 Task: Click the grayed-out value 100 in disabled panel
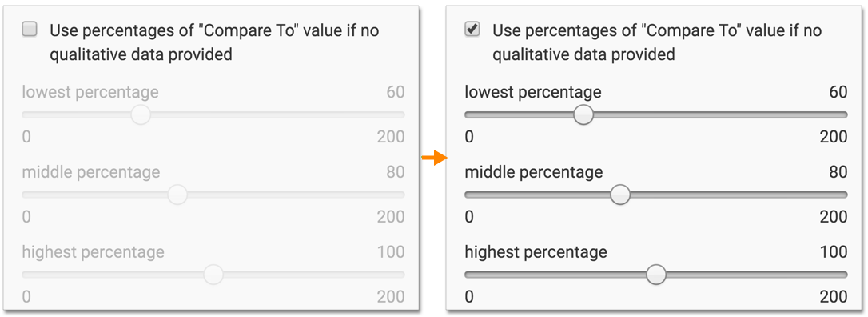(392, 253)
